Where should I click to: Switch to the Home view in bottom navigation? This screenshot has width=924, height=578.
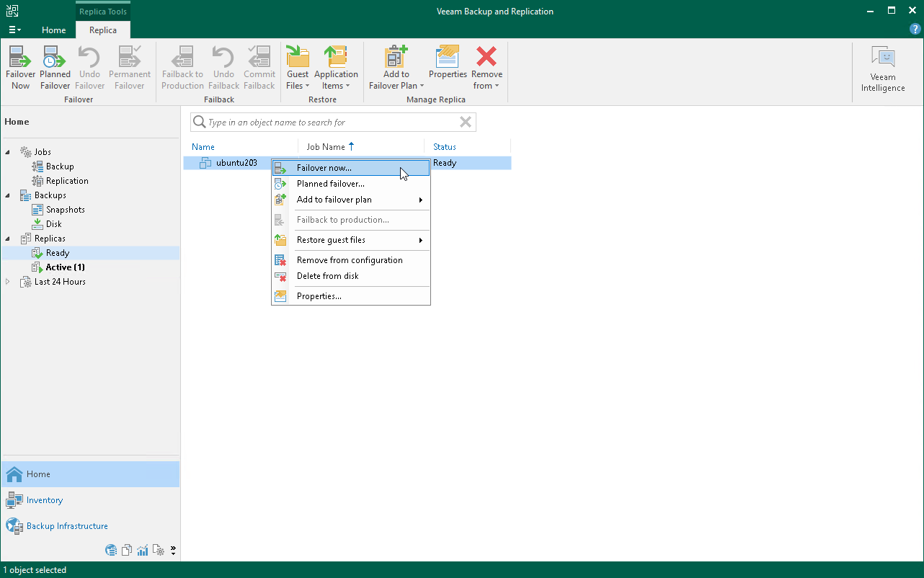tap(90, 474)
